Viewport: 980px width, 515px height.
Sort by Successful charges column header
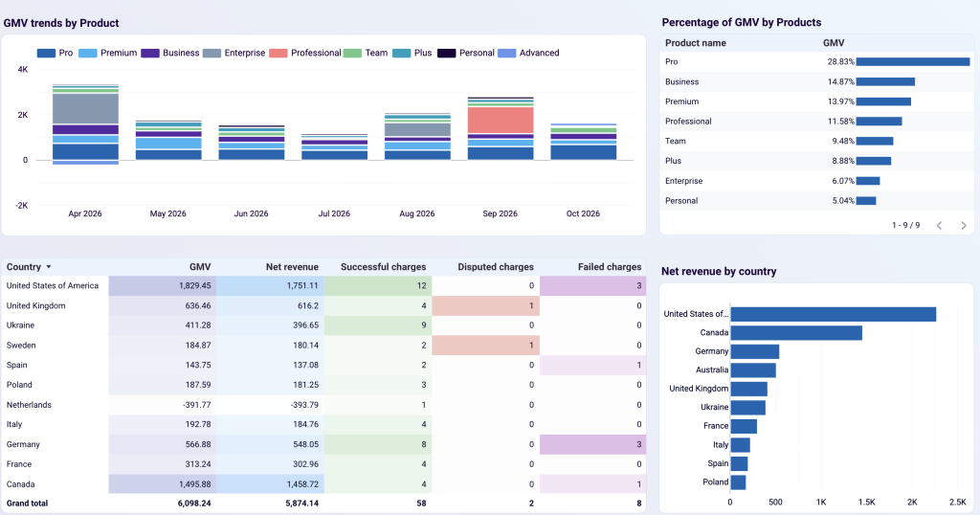(383, 267)
